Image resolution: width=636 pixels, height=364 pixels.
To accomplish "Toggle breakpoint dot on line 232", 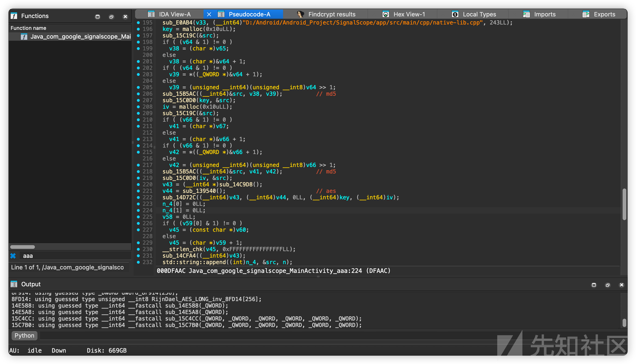I will click(138, 262).
